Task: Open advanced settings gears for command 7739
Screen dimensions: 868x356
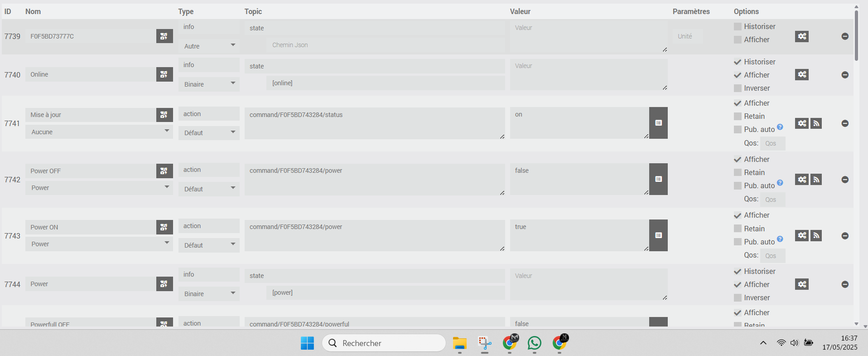Action: point(802,36)
